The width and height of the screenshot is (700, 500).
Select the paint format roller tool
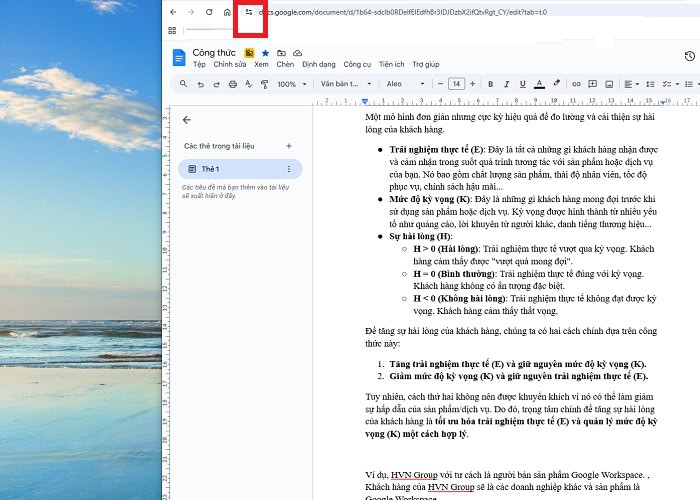264,84
